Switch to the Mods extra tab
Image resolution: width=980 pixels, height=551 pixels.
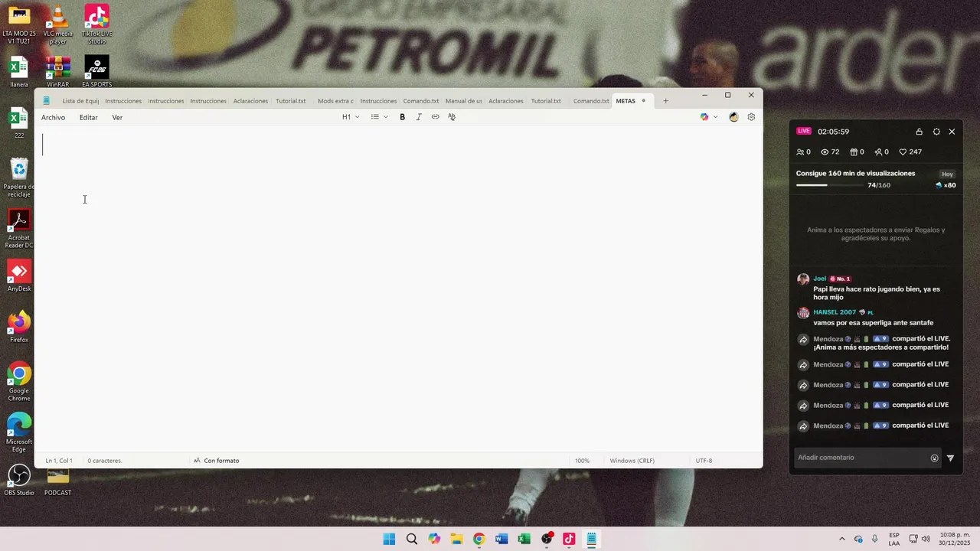[x=335, y=101]
